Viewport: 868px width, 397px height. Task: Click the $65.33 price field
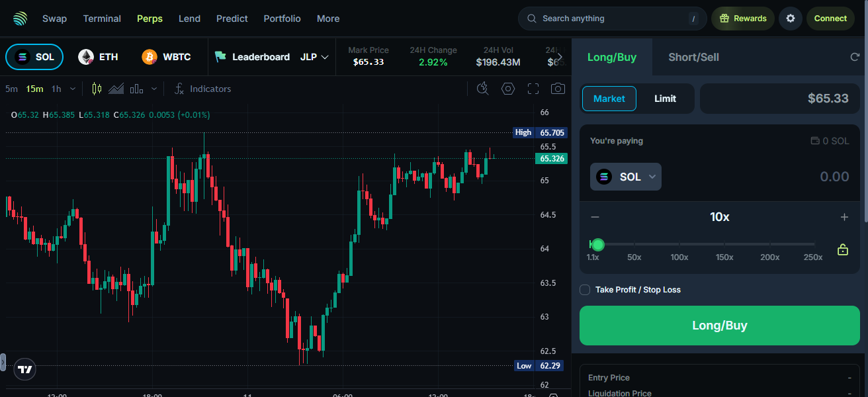click(x=780, y=99)
